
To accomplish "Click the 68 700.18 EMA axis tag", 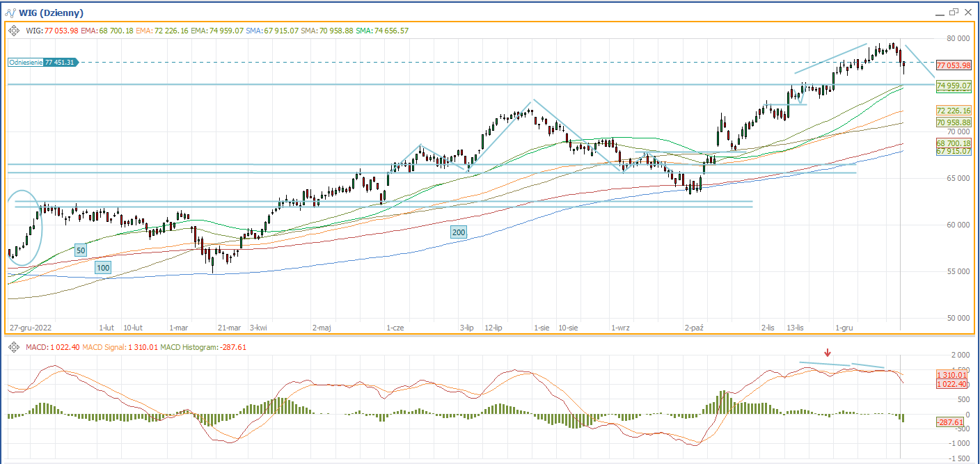I will (x=953, y=143).
